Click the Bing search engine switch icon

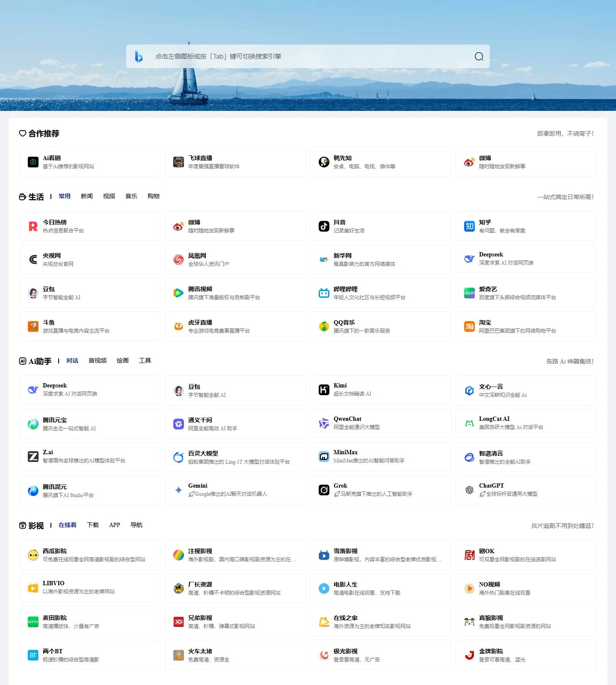click(x=139, y=57)
